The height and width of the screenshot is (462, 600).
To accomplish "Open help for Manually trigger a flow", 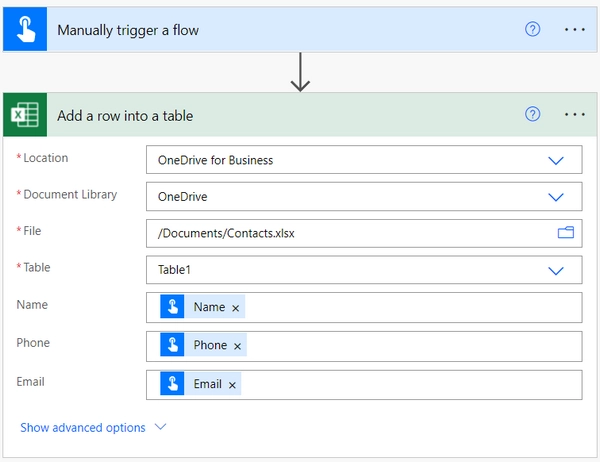I will (x=532, y=29).
